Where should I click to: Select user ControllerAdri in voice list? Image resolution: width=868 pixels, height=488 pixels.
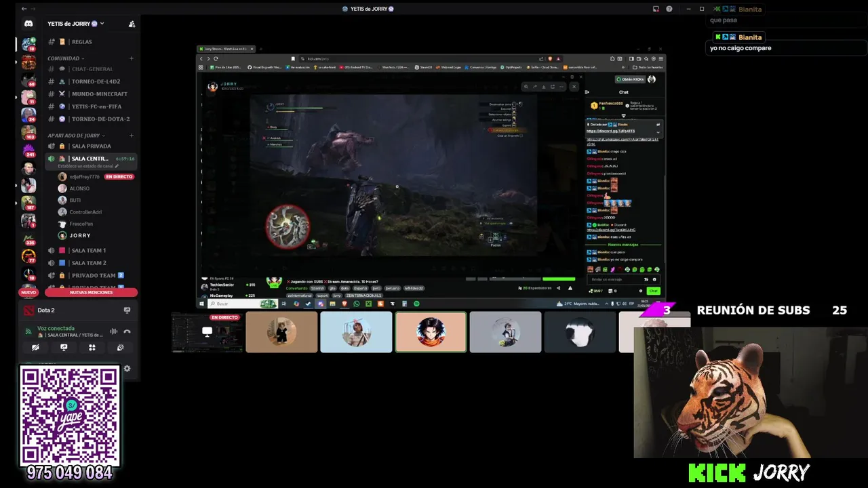click(x=85, y=212)
